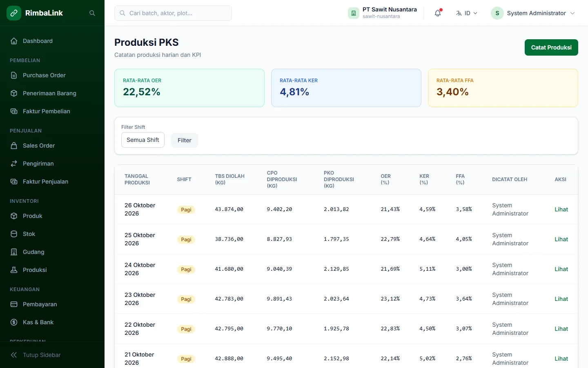Go to Purchase Order menu item
The width and height of the screenshot is (588, 368).
click(52, 75)
